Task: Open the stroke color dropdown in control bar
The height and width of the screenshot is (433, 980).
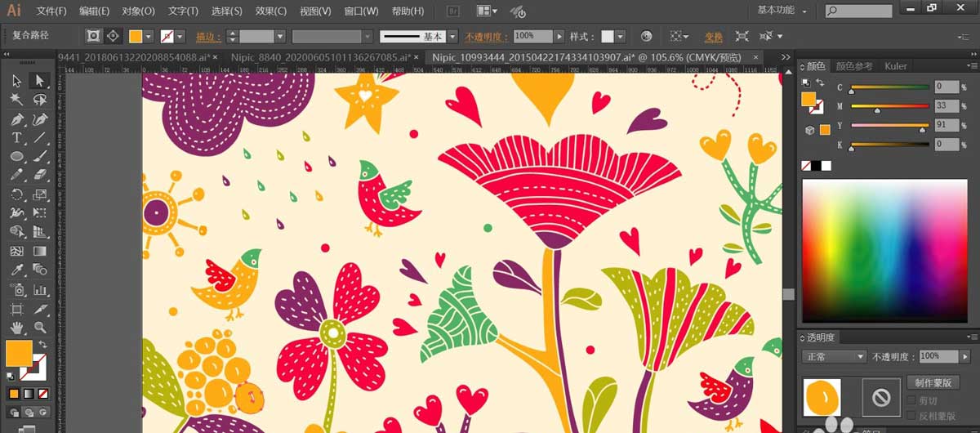Action: click(180, 37)
